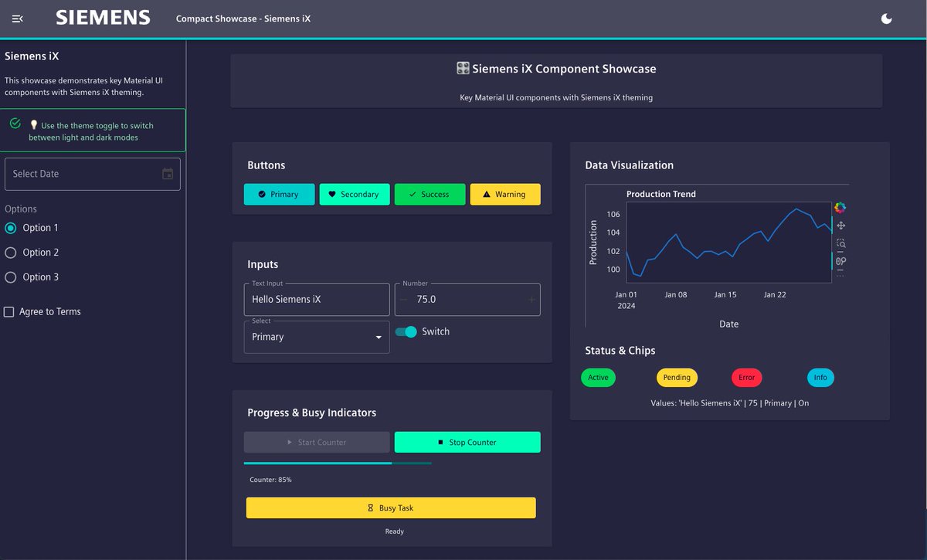Image resolution: width=927 pixels, height=560 pixels.
Task: Click the counter progress bar
Action: tap(338, 463)
